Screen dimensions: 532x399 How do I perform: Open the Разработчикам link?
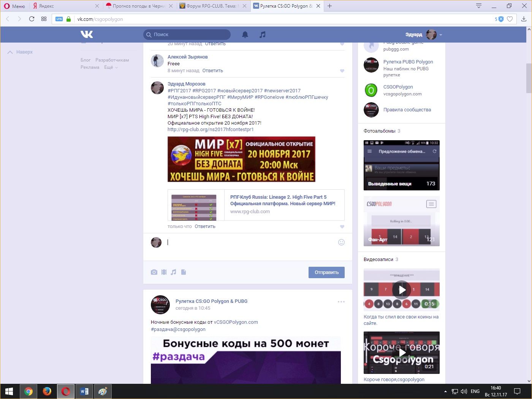click(112, 60)
